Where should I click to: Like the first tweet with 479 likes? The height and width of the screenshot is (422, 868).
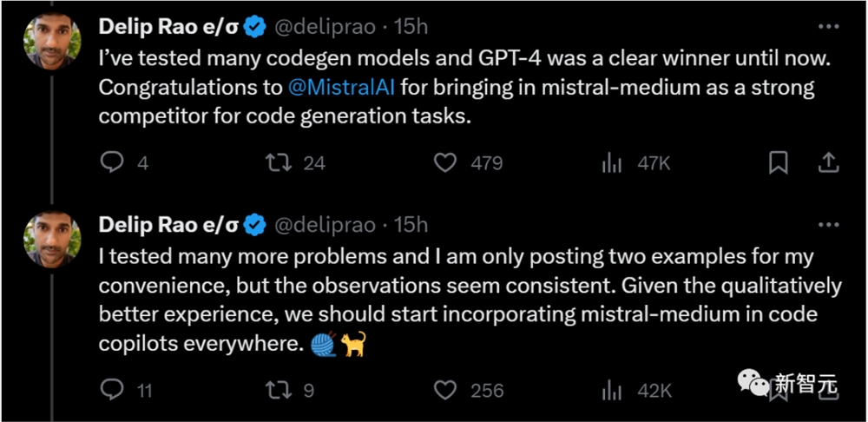445,163
